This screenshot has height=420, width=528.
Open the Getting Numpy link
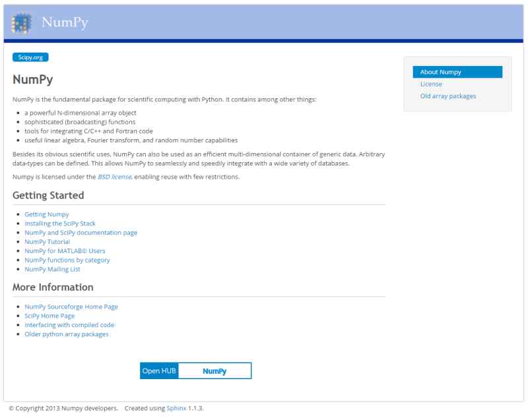pos(46,214)
